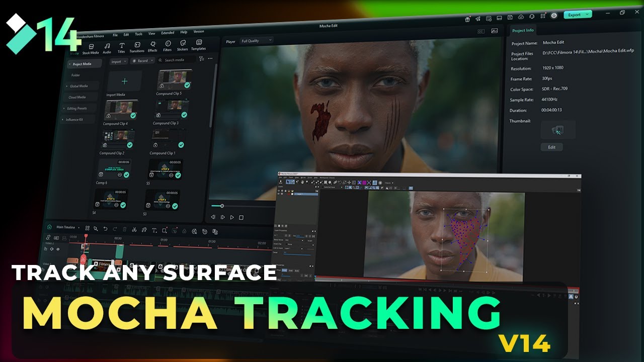644x362 pixels.
Task: Open the Main Timeline dropdown
Action: coord(69,227)
